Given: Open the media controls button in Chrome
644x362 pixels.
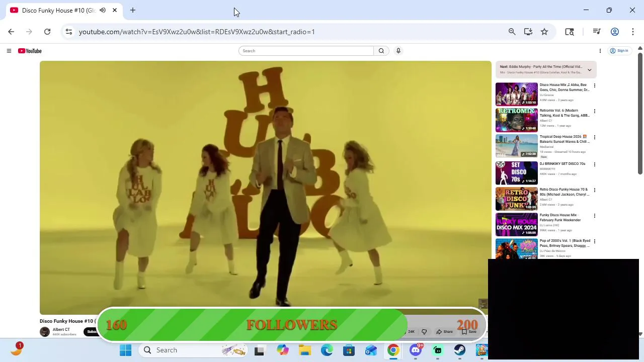Looking at the screenshot, I should coord(597,32).
